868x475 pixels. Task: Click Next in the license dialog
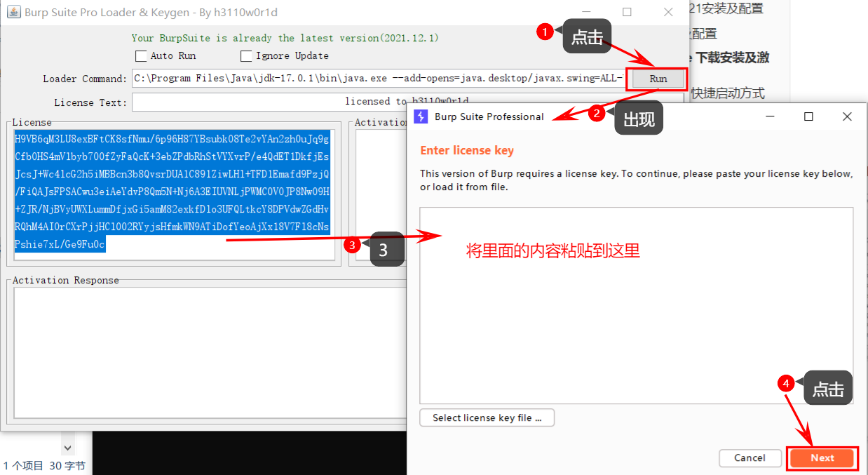pyautogui.click(x=822, y=458)
